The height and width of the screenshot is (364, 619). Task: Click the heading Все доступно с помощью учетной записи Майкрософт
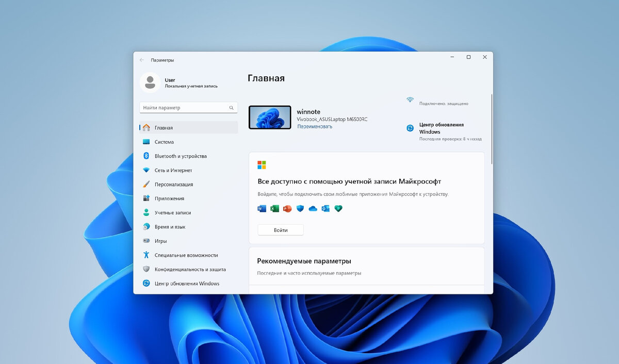pos(349,181)
